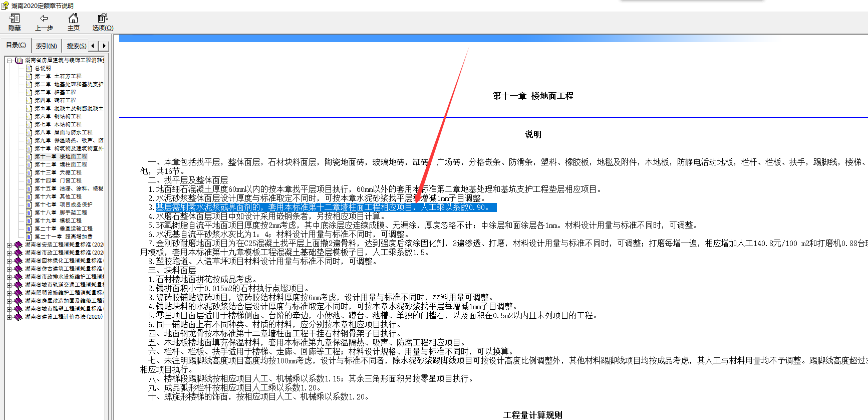This screenshot has height=420, width=868.
Task: Select the 第一章 土石方工程 topic
Action: pyautogui.click(x=58, y=76)
